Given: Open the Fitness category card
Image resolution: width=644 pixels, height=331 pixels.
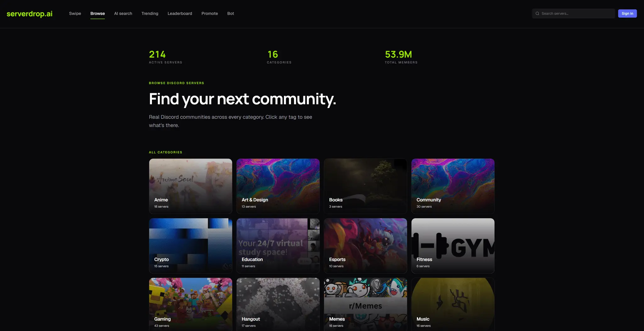Looking at the screenshot, I should [x=453, y=246].
